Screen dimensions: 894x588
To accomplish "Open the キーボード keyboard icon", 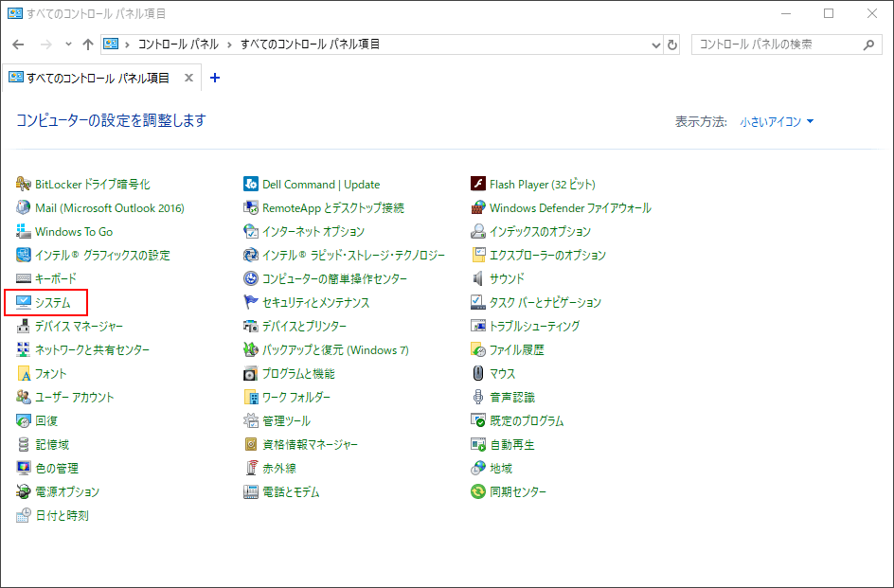I will point(24,279).
